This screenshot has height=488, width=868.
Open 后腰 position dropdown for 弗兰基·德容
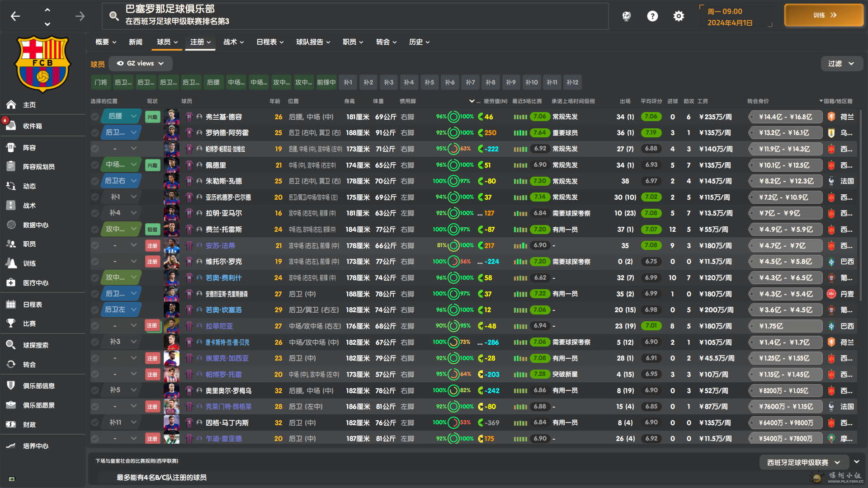click(x=122, y=116)
